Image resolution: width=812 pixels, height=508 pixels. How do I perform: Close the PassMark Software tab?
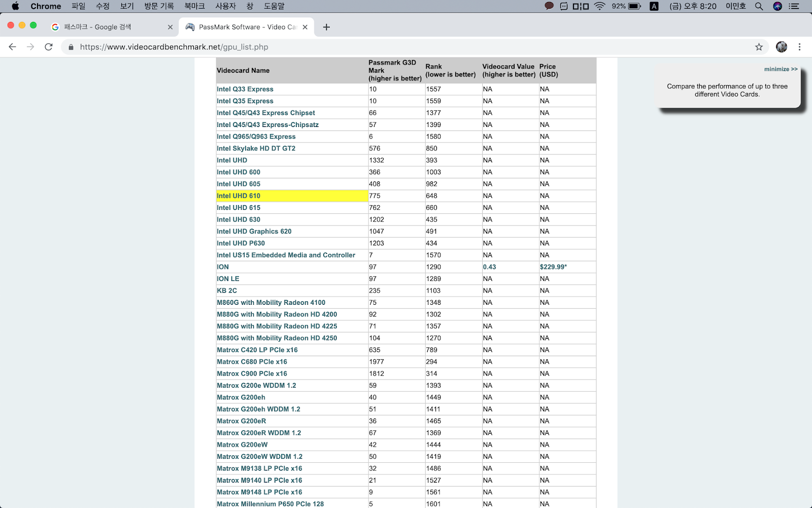pos(305,27)
